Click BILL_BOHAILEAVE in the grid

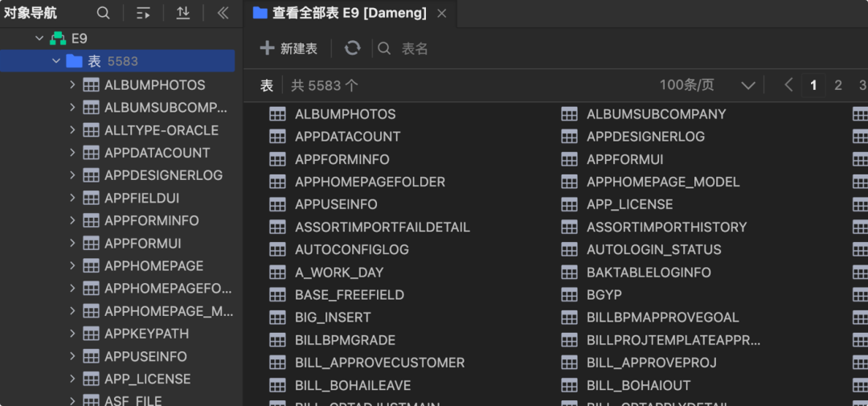click(x=353, y=385)
